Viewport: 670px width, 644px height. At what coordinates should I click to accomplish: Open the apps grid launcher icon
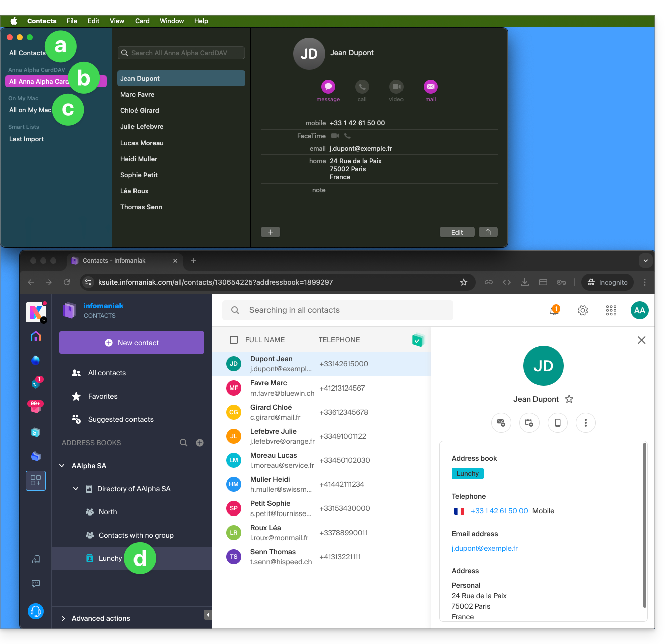tap(611, 310)
